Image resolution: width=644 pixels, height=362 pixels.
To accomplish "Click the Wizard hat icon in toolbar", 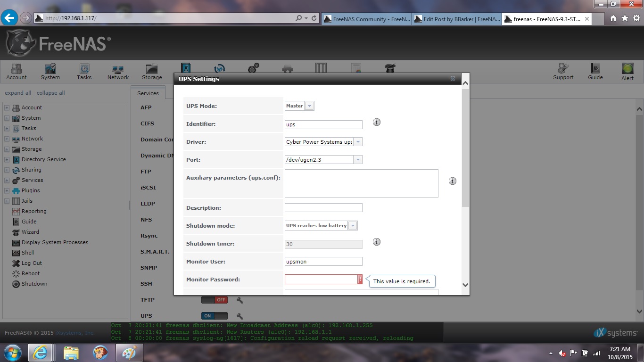I will pos(390,68).
